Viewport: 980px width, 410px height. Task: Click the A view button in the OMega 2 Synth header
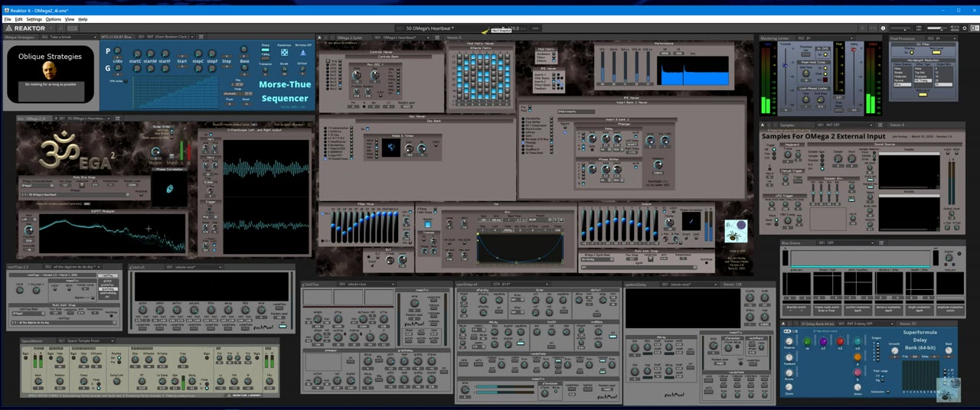click(x=321, y=37)
